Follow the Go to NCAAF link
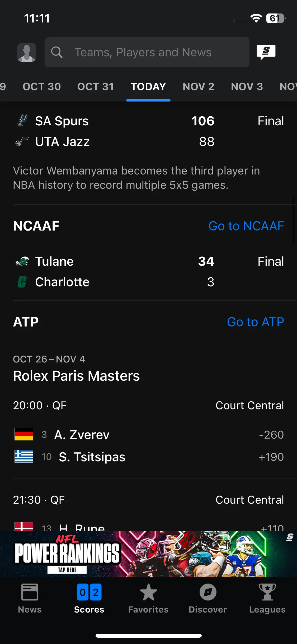 click(x=246, y=226)
